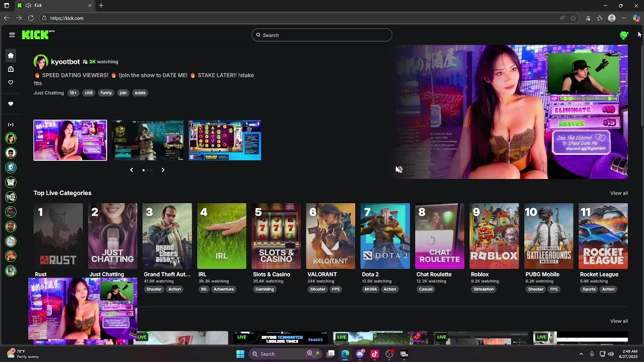Click the Gambling tag under Slots & Casino

tap(265, 289)
